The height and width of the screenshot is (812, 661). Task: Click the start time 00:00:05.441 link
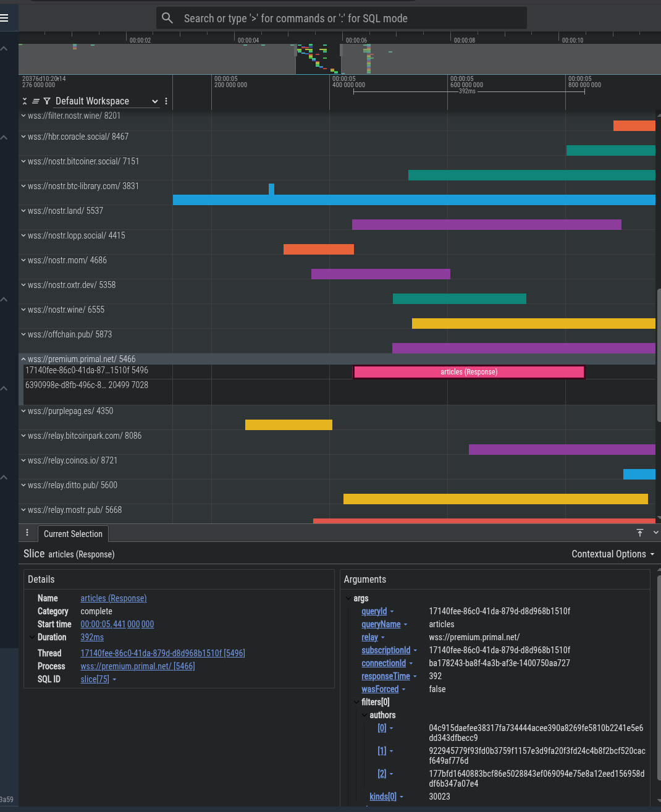pos(117,624)
